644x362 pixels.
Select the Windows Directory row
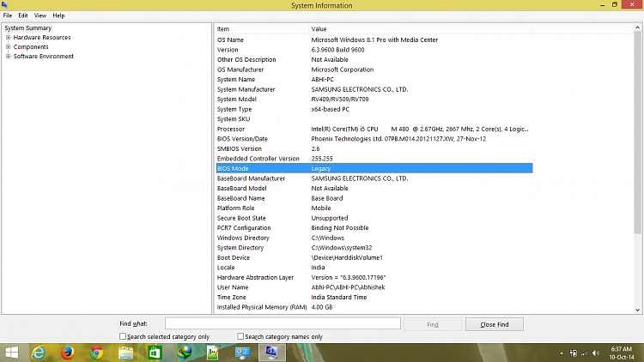374,238
